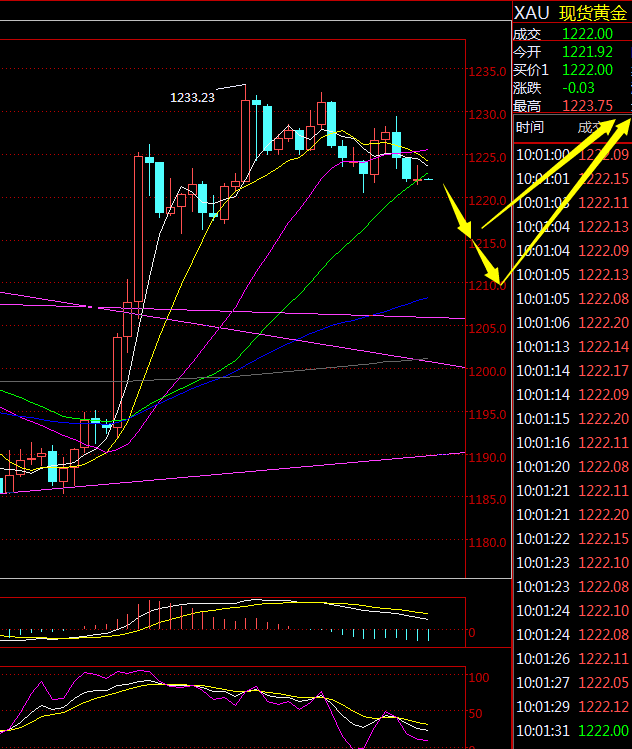The height and width of the screenshot is (749, 632).
Task: Click the 1235.0 price axis label
Action: coord(486,72)
